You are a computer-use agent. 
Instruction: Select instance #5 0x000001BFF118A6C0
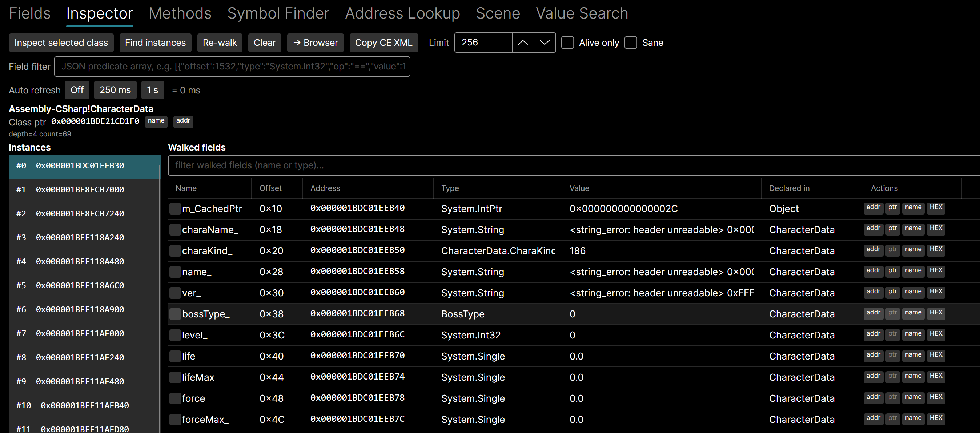(84, 285)
